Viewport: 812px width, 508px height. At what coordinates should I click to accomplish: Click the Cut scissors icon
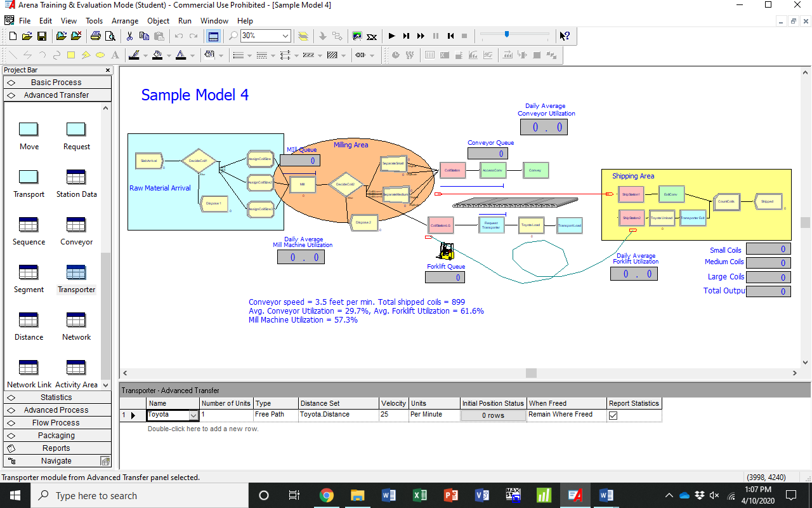pos(129,36)
